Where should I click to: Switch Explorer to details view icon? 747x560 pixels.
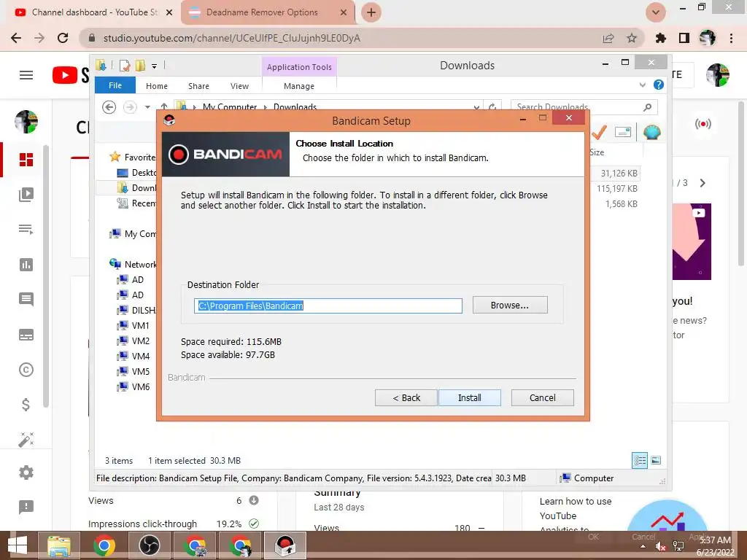click(640, 460)
